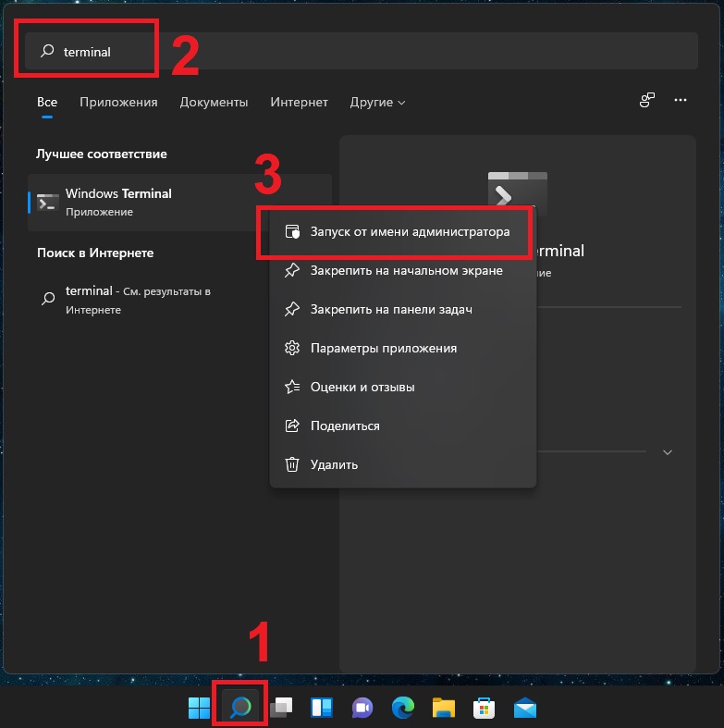Launch Teams Chat from the taskbar
Image resolution: width=724 pixels, height=728 pixels.
click(362, 708)
